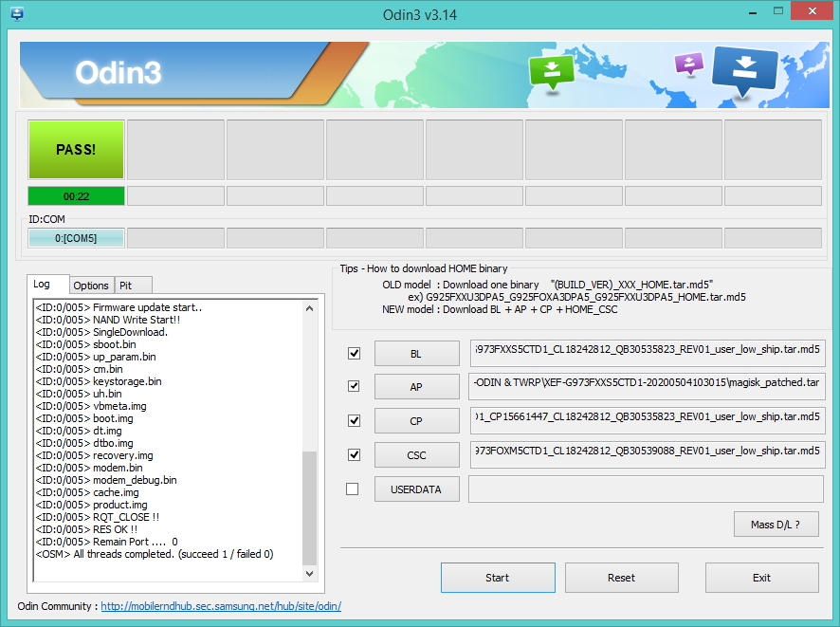This screenshot has height=627, width=840.
Task: Minimize the Odin3 window
Action: pyautogui.click(x=753, y=11)
